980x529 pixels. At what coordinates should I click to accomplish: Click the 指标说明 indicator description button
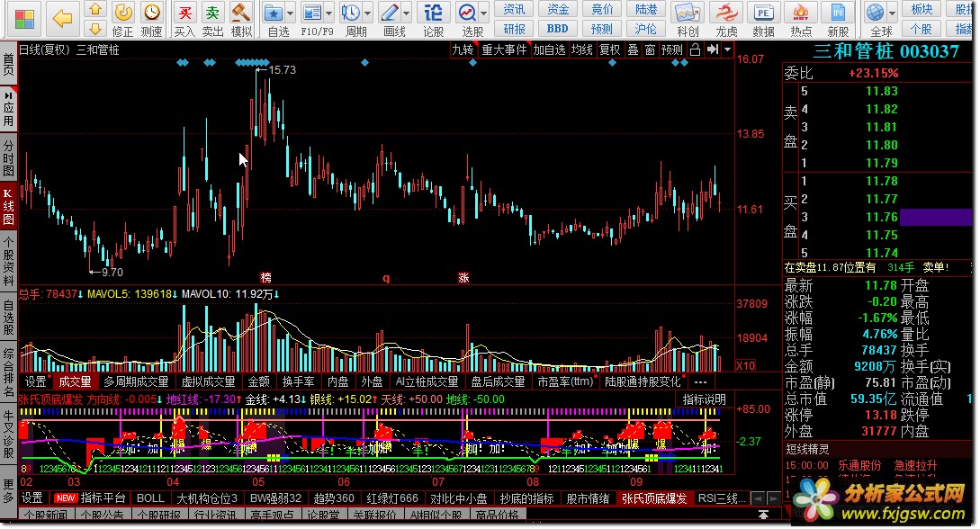(704, 399)
